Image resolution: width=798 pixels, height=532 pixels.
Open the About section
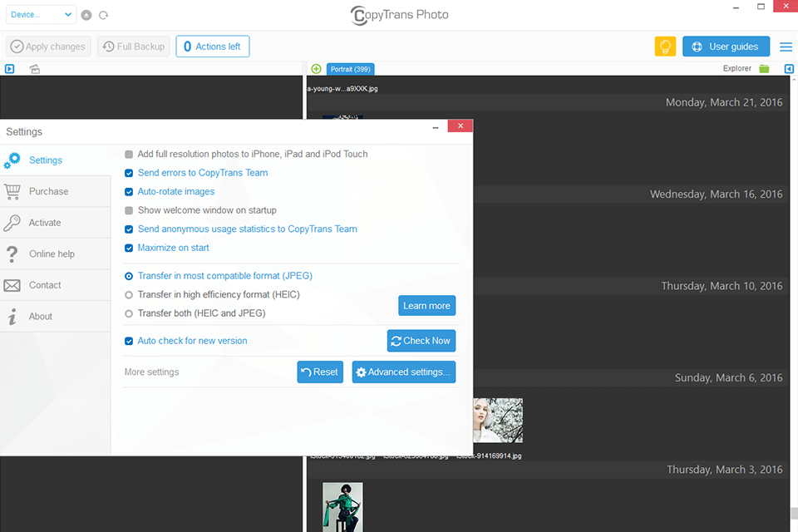[56, 316]
